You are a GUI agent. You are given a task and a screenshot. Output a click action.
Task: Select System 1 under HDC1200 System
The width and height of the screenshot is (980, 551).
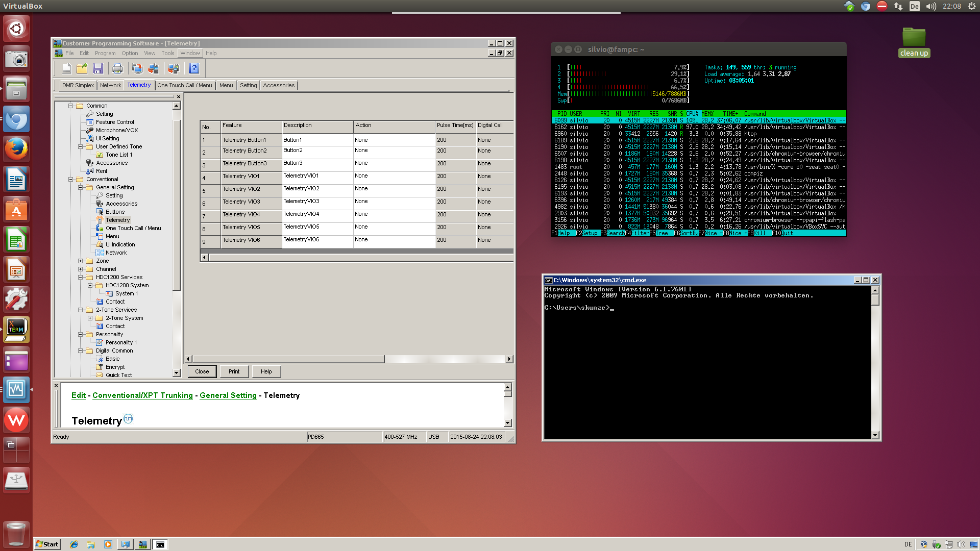point(126,293)
